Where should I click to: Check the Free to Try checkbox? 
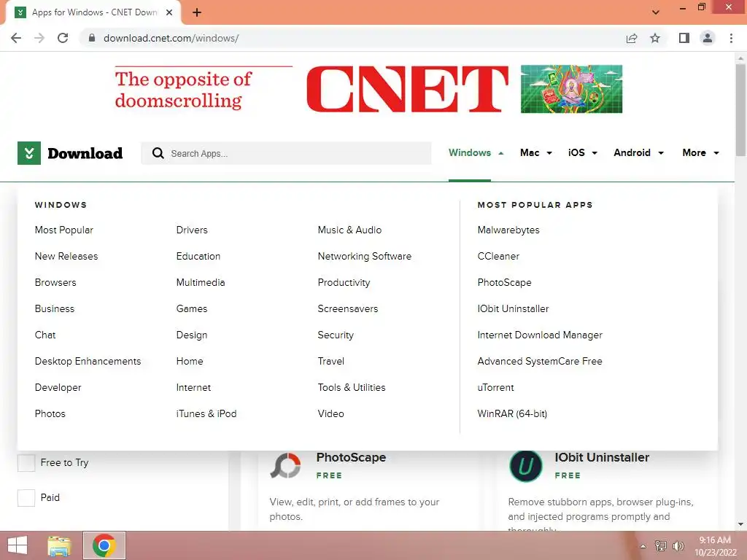(26, 463)
